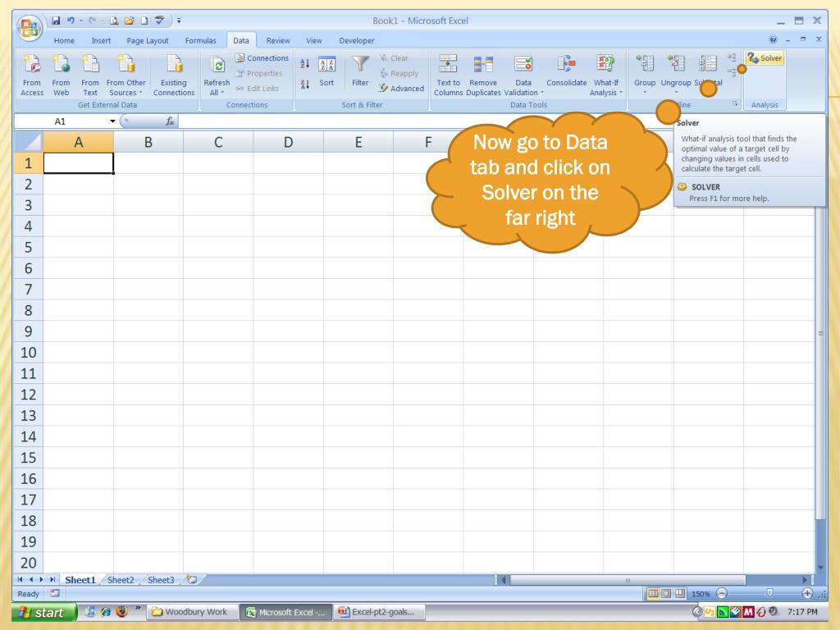Viewport: 840px width, 630px height.
Task: Launch Firefox from quick launch
Action: pos(121,611)
